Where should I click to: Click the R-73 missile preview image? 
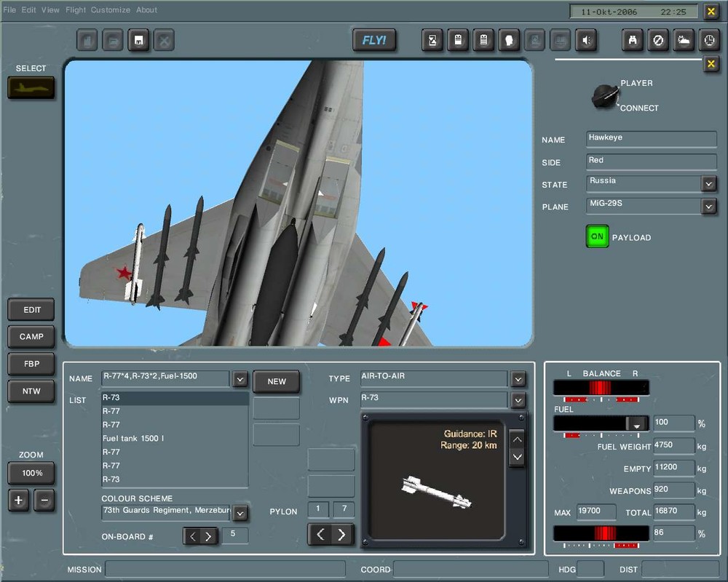[x=436, y=491]
